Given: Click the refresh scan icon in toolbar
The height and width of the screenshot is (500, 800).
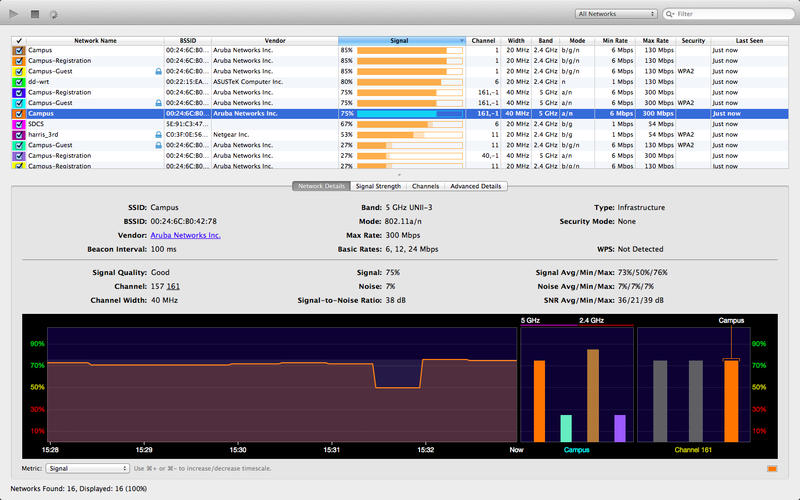Looking at the screenshot, I should coord(53,14).
